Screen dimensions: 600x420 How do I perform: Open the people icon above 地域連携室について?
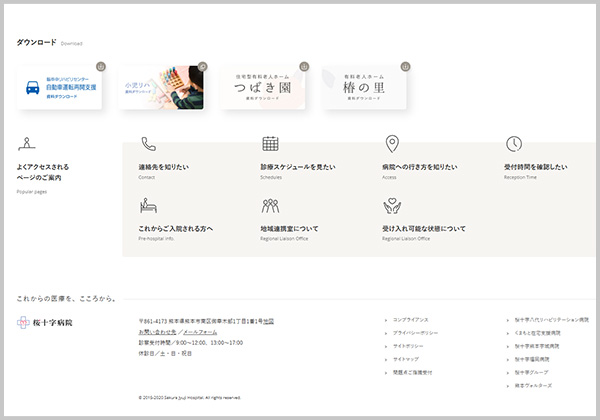pyautogui.click(x=270, y=206)
